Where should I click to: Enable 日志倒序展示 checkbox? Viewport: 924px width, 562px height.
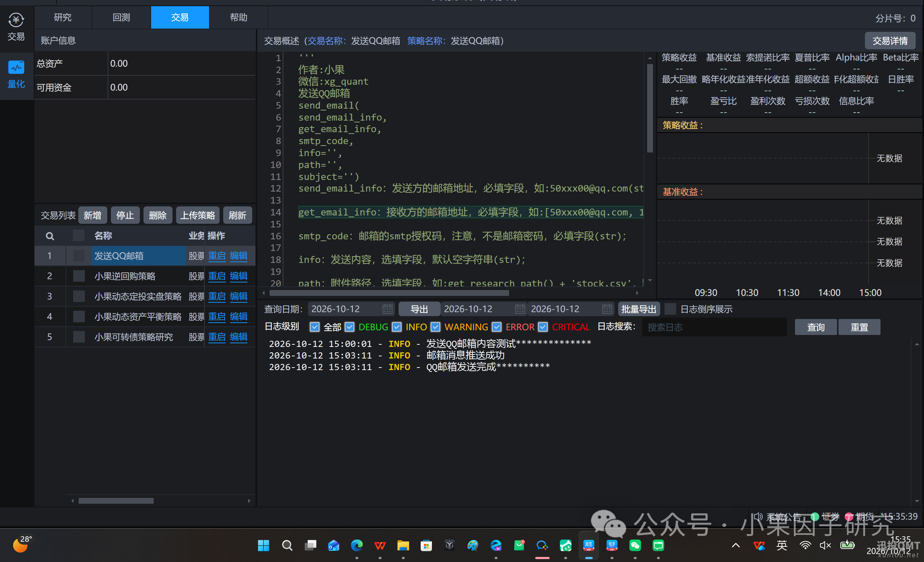click(x=670, y=309)
